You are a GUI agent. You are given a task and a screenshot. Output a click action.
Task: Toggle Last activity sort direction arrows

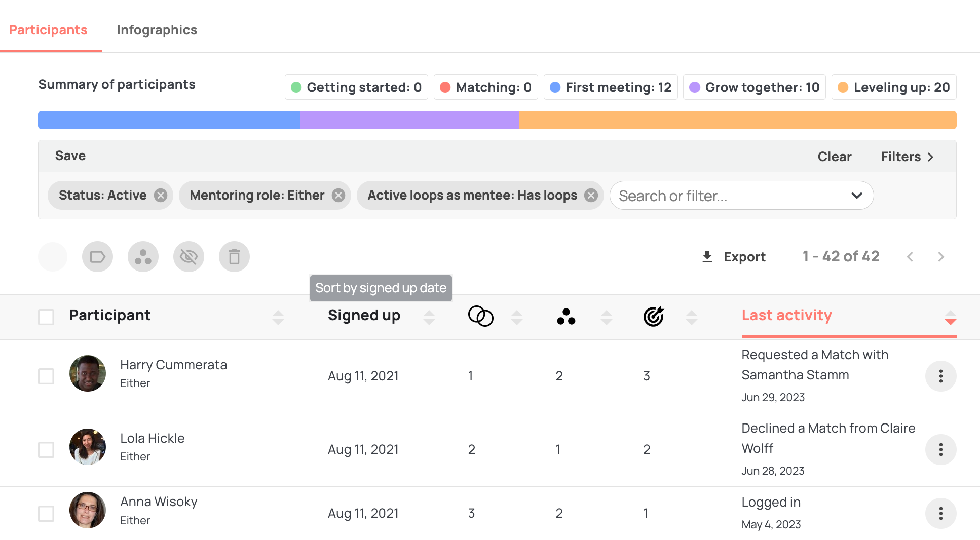pos(951,317)
